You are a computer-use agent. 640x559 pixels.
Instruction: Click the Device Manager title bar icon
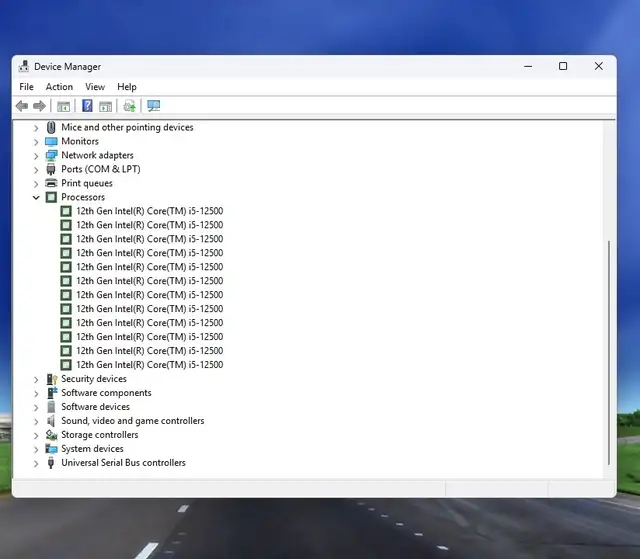(x=24, y=66)
